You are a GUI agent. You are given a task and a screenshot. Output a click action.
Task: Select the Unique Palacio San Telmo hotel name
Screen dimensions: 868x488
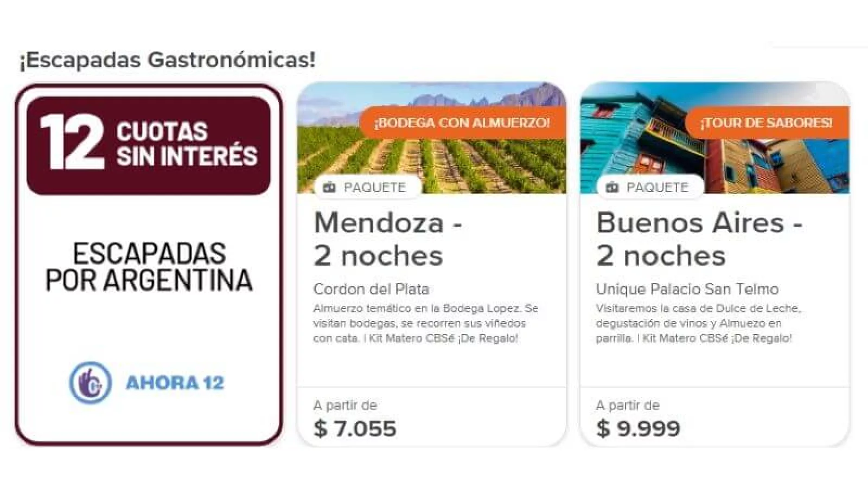click(x=687, y=289)
